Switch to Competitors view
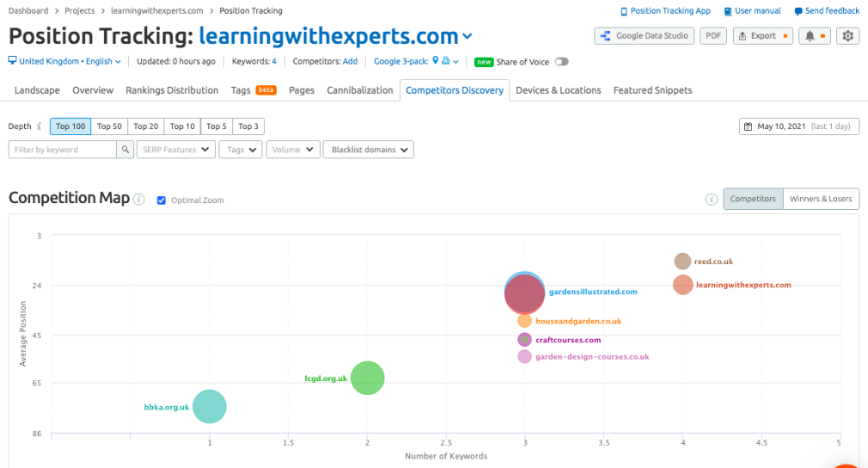868x468 pixels. (x=753, y=199)
